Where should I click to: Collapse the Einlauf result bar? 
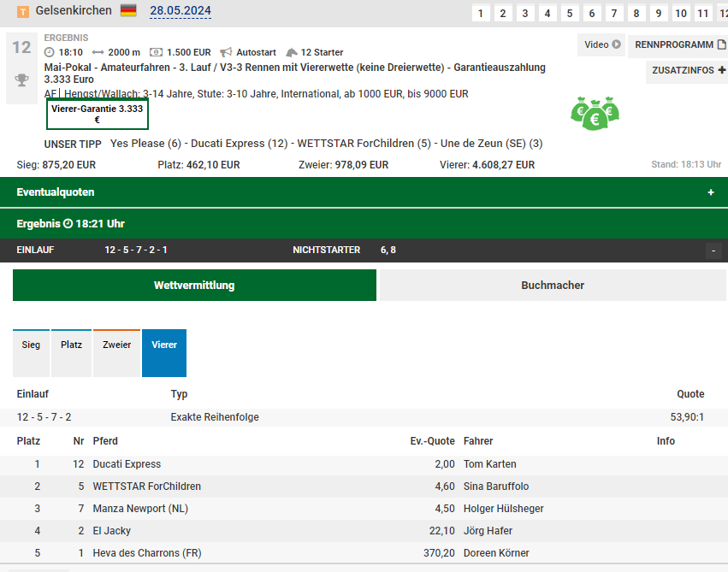point(713,251)
